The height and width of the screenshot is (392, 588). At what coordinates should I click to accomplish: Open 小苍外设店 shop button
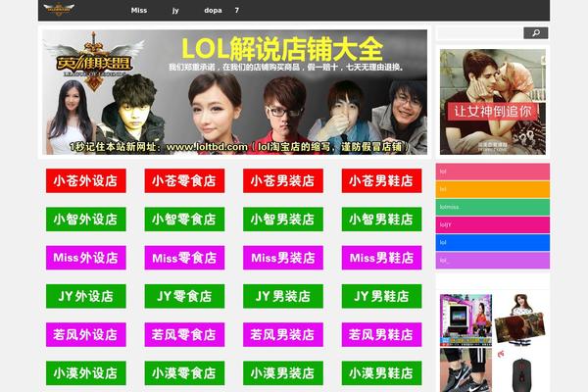click(x=86, y=180)
